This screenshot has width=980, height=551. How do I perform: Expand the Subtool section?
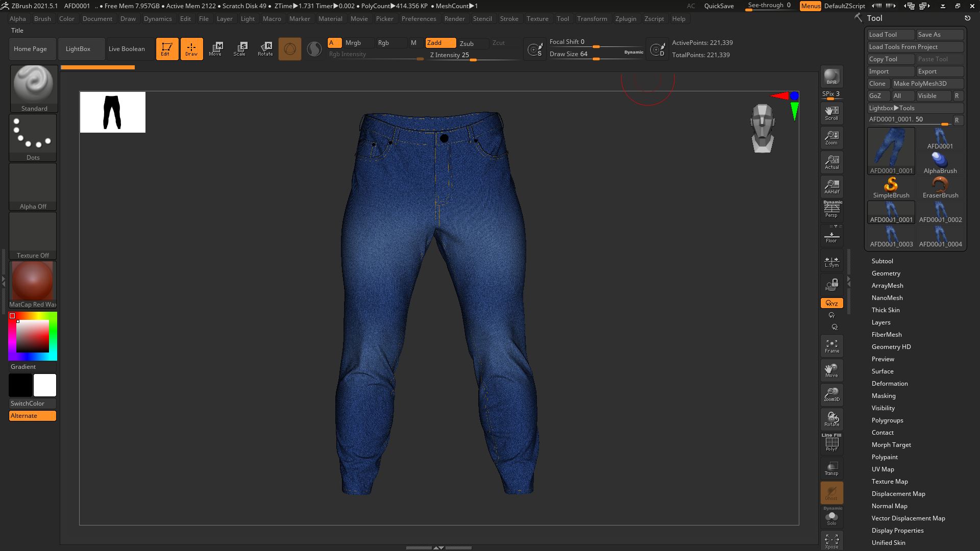coord(883,261)
